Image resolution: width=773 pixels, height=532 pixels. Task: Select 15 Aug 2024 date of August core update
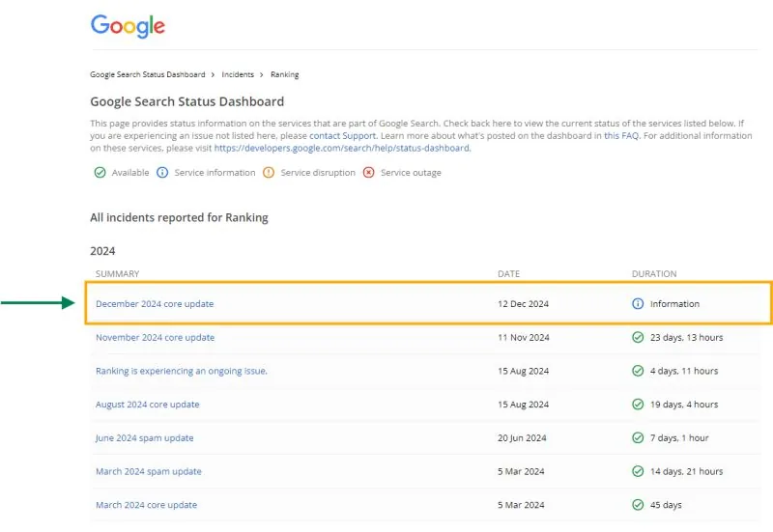(x=523, y=405)
